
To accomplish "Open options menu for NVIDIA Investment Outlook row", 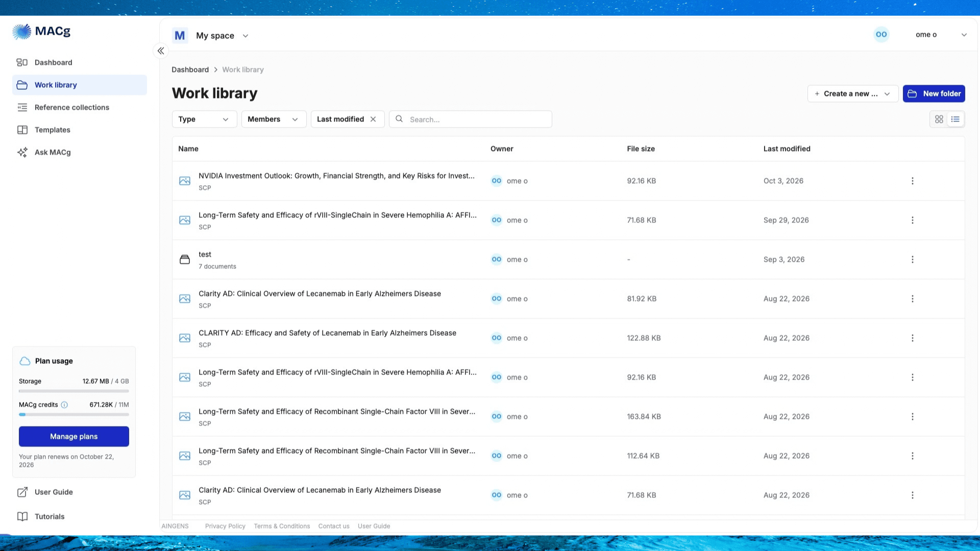I will coord(912,181).
